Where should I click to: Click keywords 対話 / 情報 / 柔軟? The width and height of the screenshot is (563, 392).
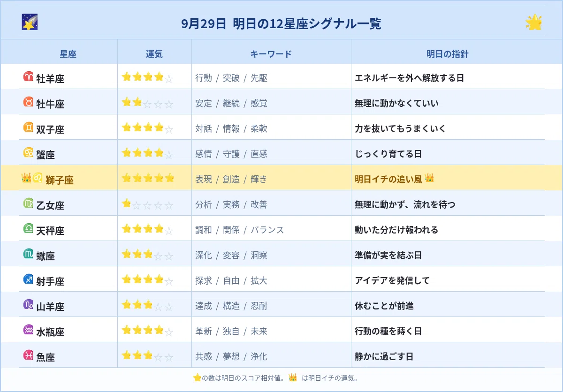click(231, 128)
